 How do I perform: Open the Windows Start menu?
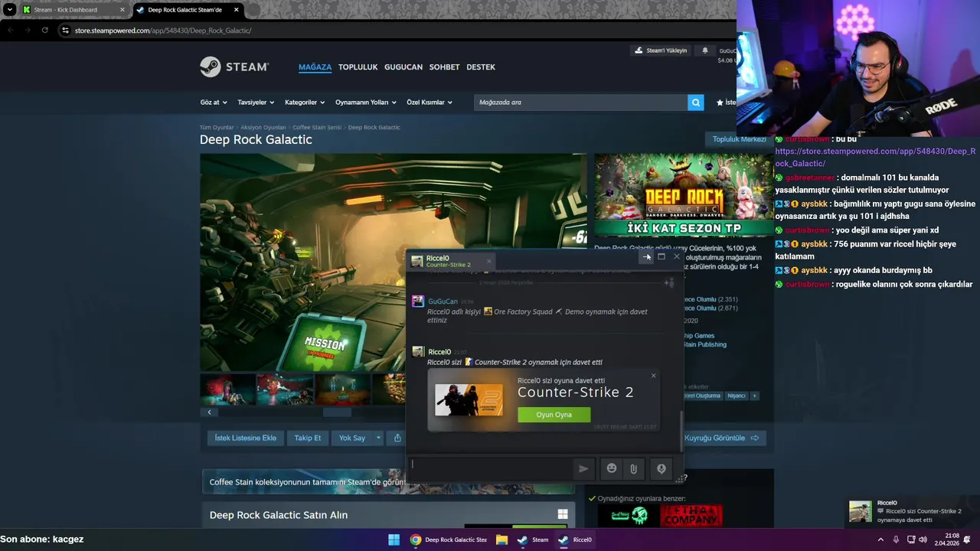tap(394, 540)
